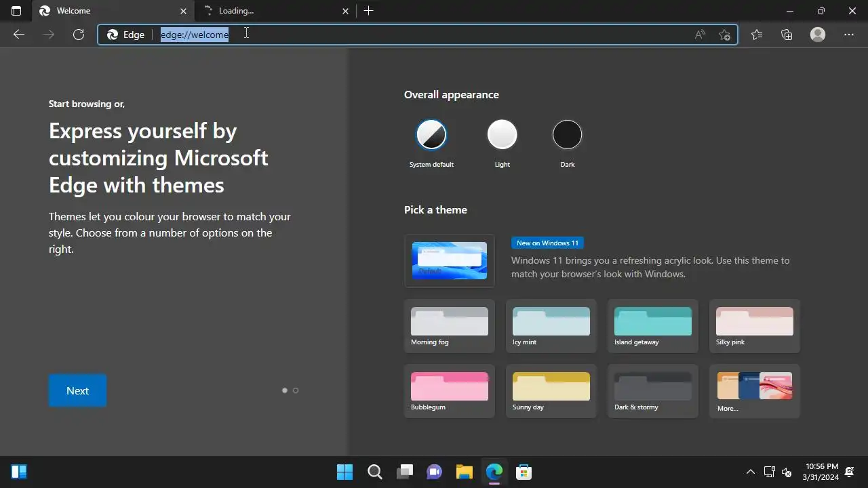Image resolution: width=868 pixels, height=488 pixels.
Task: Pick the Bubblegum theme
Action: pyautogui.click(x=450, y=391)
